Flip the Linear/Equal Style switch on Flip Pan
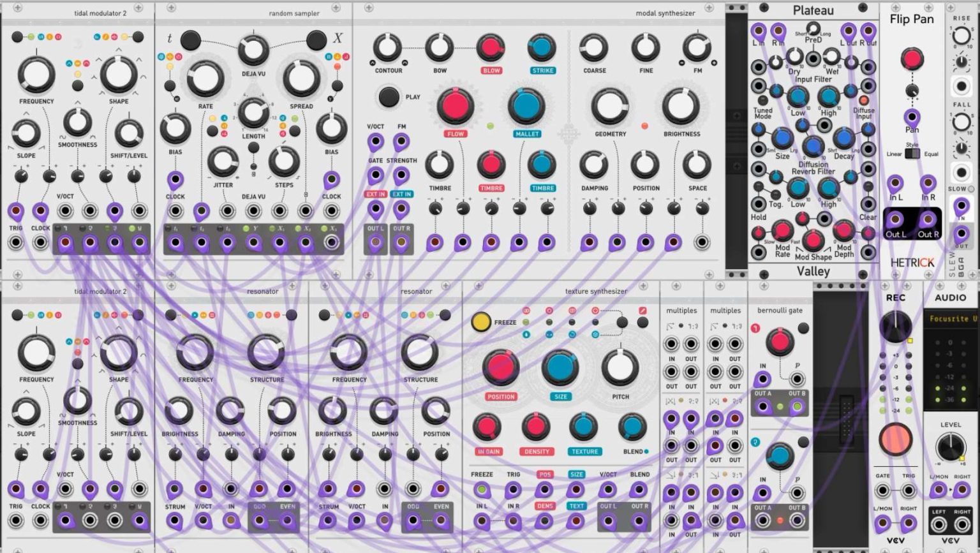The width and height of the screenshot is (980, 553). point(912,154)
